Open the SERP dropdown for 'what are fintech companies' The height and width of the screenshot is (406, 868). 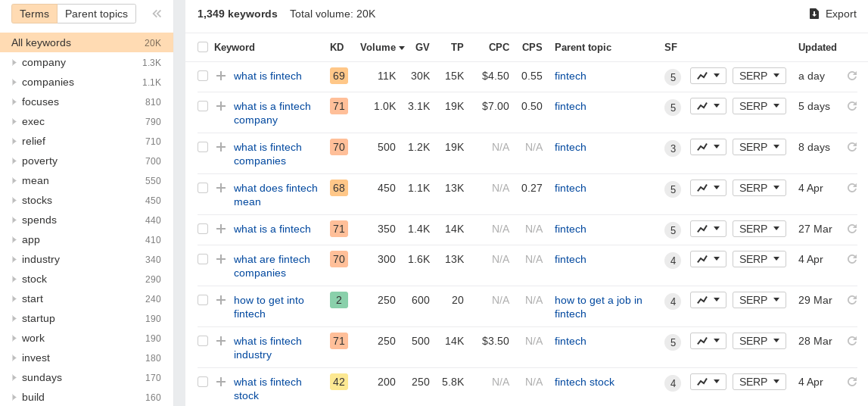pos(759,259)
